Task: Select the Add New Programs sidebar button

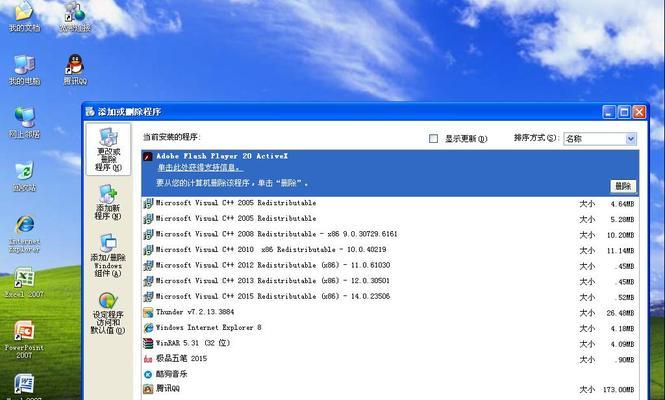Action: (x=108, y=202)
